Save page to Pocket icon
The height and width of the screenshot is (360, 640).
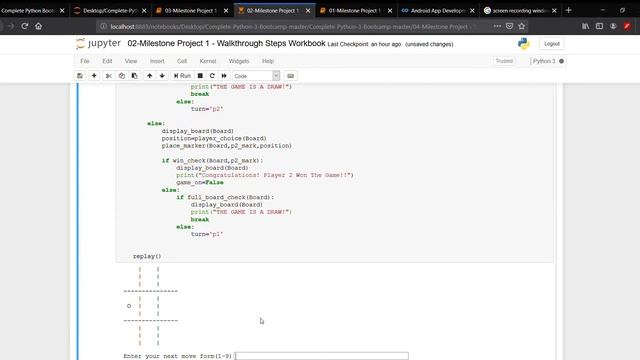[x=509, y=26]
